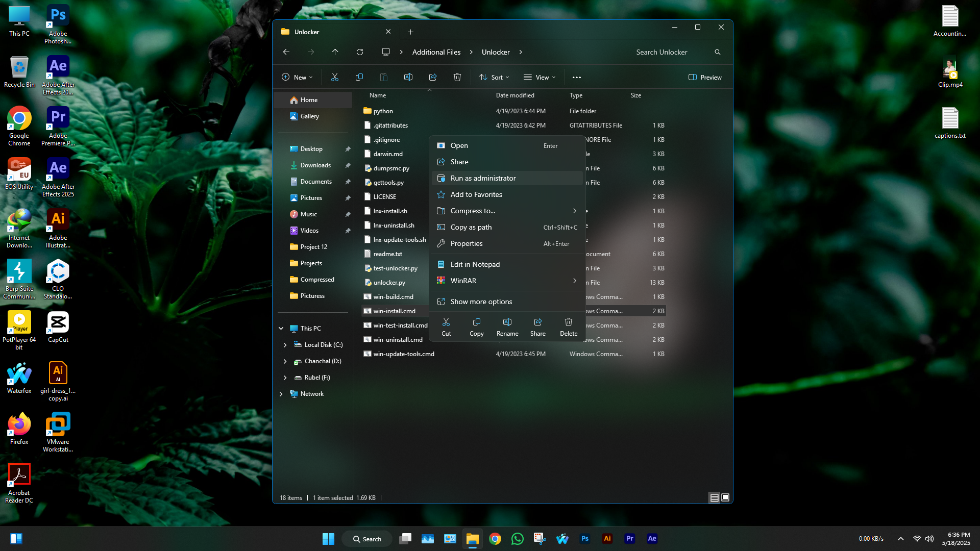Open the Sort dropdown

(x=494, y=77)
